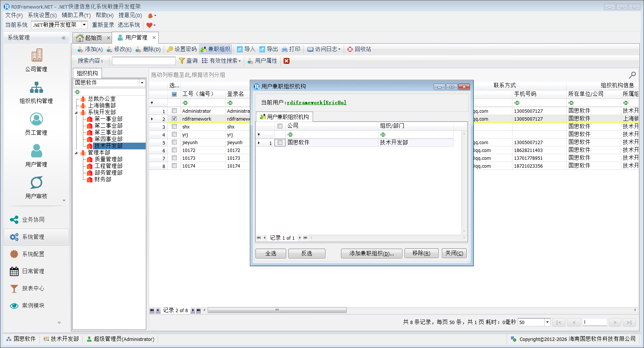Viewport: 644px width, 348px height.
Task: Click the 用户审核 sidebar icon
Action: [37, 183]
